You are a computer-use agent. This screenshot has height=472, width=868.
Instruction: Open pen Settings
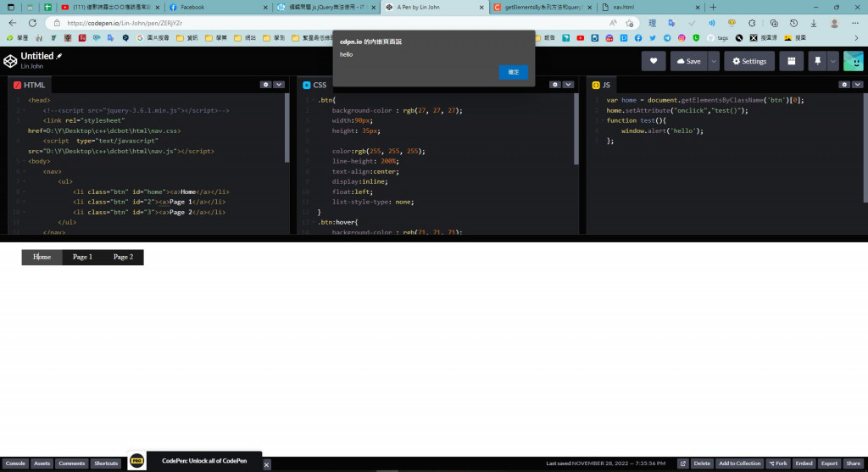749,61
